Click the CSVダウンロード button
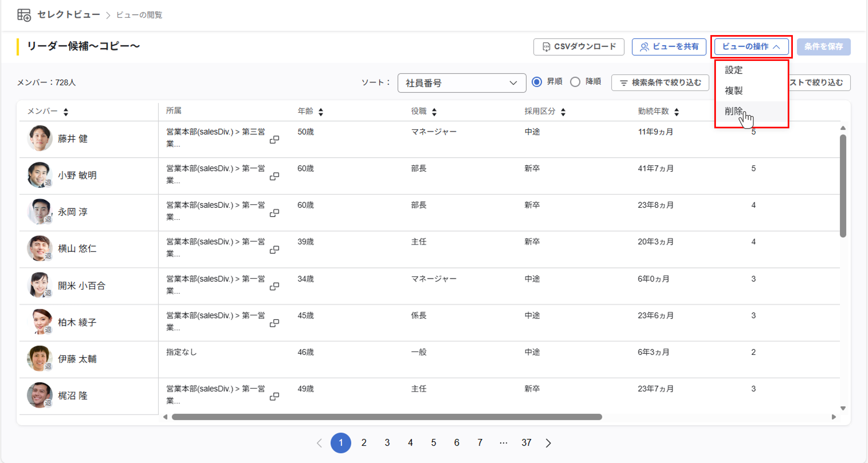The image size is (868, 463). click(x=579, y=47)
